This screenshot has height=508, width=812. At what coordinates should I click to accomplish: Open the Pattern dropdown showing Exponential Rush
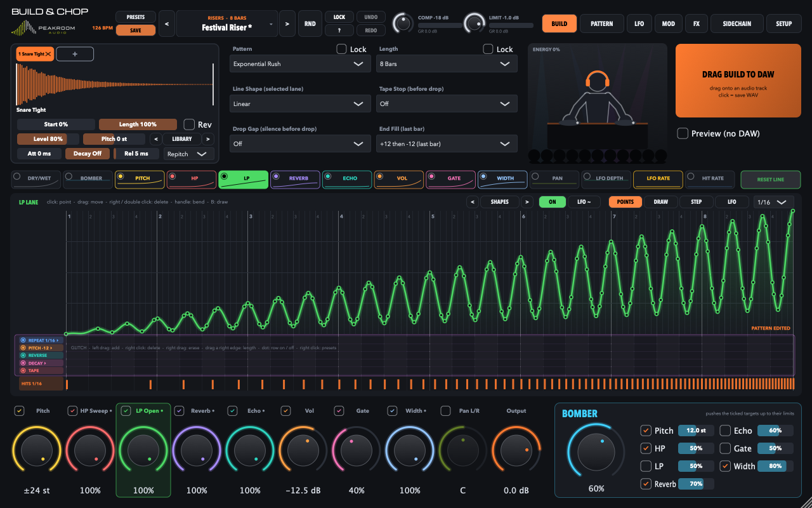[300, 63]
